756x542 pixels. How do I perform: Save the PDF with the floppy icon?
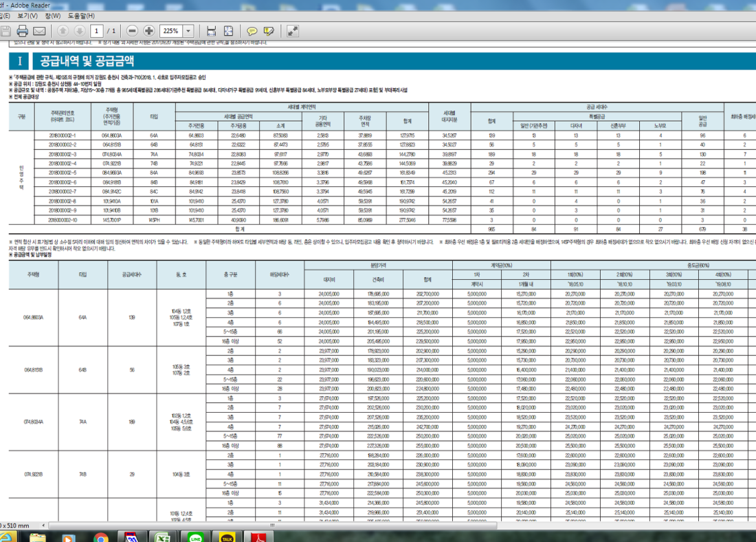pyautogui.click(x=5, y=31)
